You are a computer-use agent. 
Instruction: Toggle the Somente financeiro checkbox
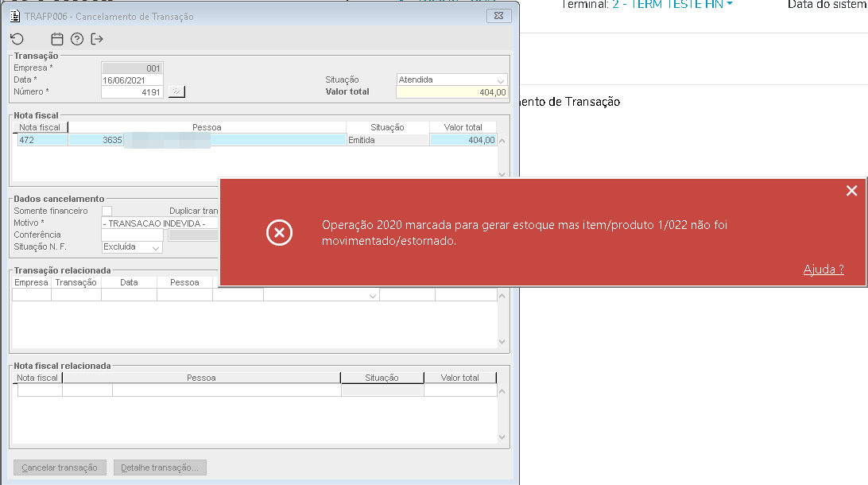click(x=107, y=211)
